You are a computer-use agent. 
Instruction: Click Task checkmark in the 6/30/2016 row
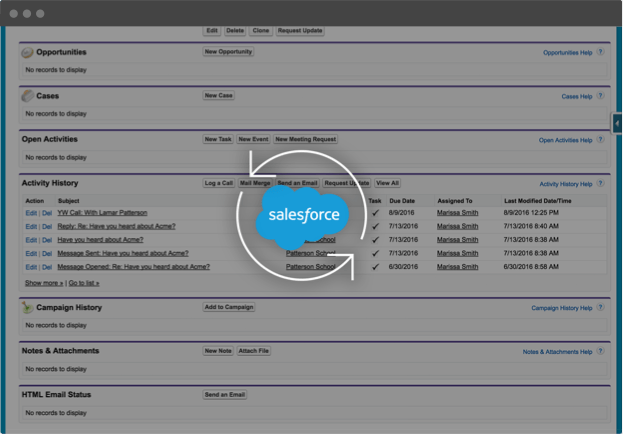pyautogui.click(x=375, y=267)
